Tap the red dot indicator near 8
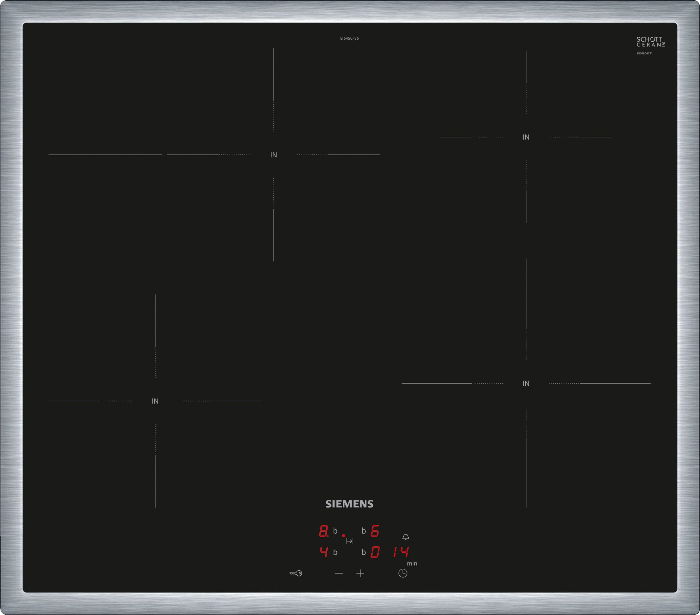The width and height of the screenshot is (700, 615). [x=343, y=536]
